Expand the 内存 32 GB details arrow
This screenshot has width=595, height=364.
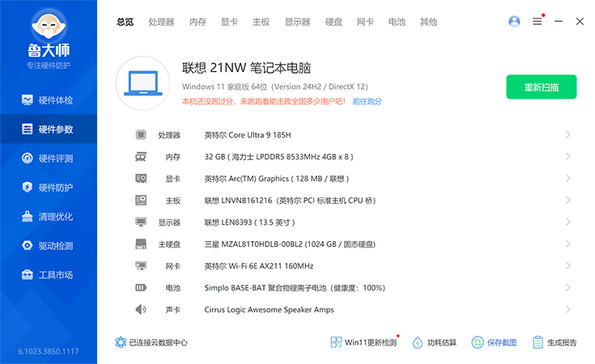tap(568, 157)
